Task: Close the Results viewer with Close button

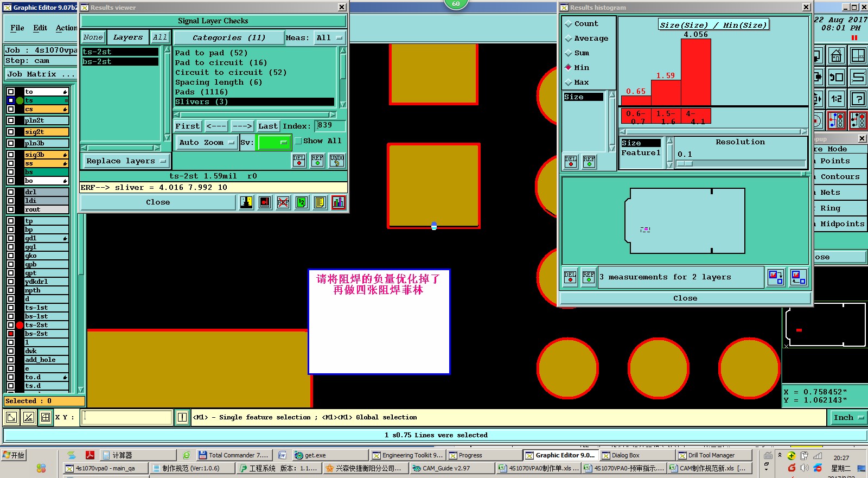Action: 158,202
